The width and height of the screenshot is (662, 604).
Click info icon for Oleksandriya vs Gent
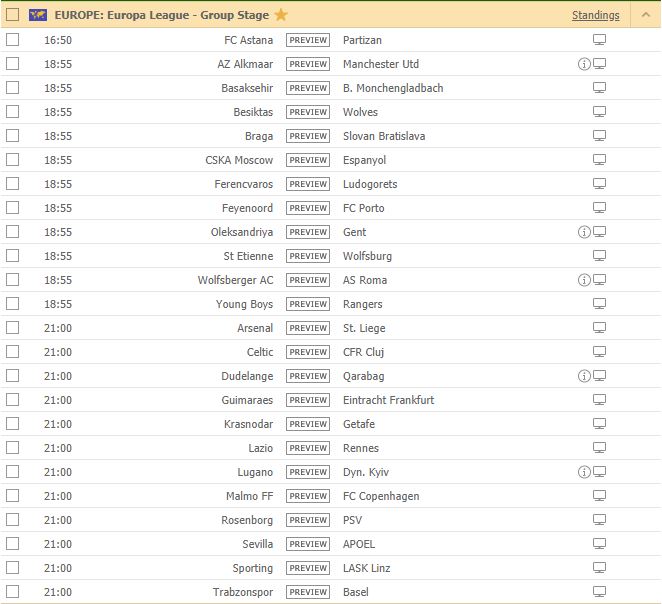pos(584,232)
